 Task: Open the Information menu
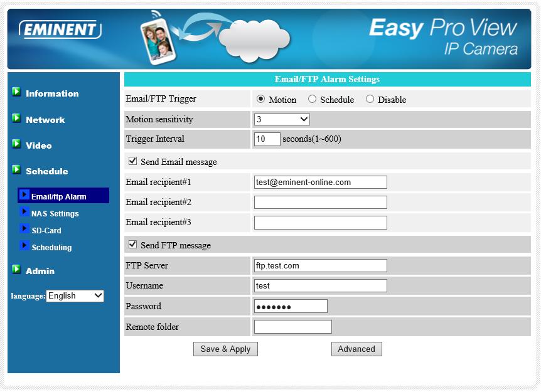click(x=52, y=93)
